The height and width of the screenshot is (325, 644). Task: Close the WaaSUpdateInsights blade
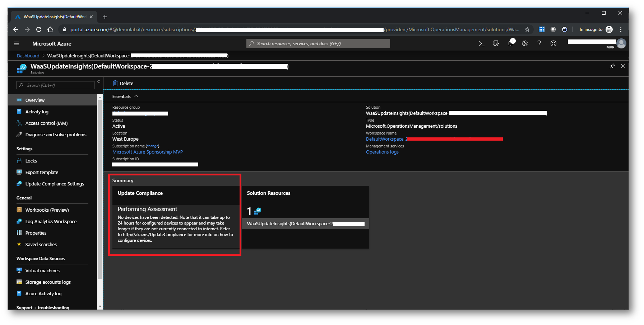click(x=623, y=66)
